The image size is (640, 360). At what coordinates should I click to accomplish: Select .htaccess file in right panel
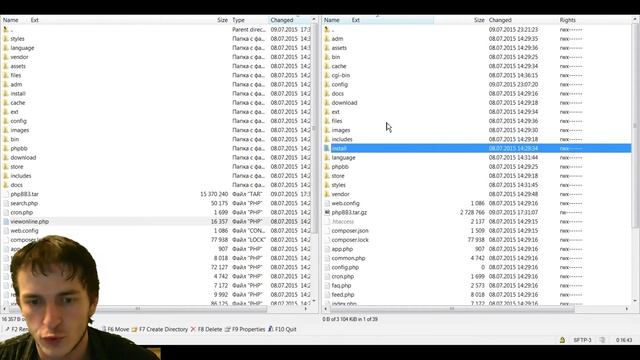[342, 222]
